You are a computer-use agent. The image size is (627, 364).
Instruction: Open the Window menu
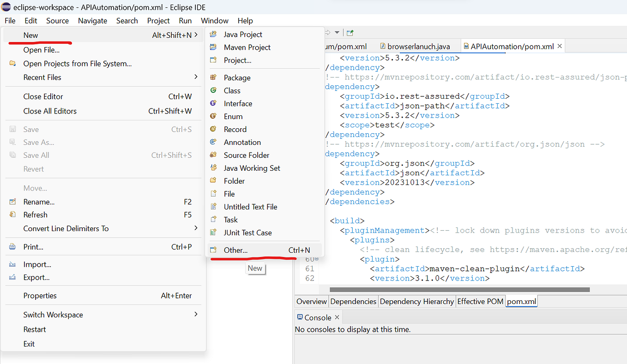click(x=215, y=21)
